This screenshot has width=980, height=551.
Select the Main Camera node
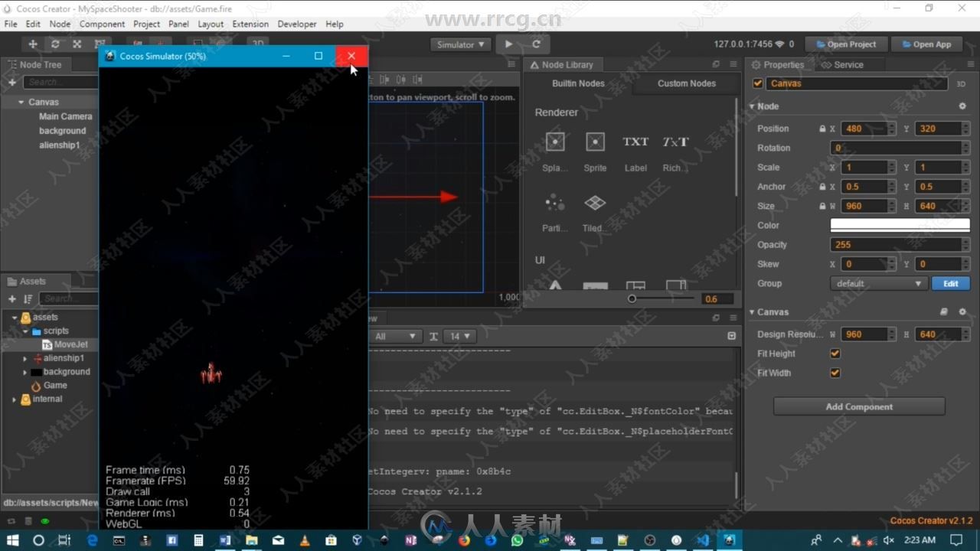[x=66, y=116]
